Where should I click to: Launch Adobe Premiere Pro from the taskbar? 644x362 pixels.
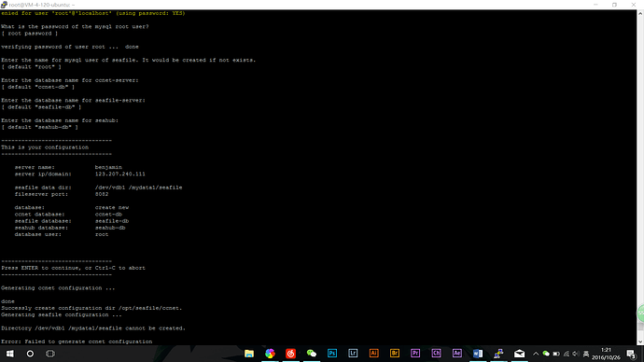[415, 354]
